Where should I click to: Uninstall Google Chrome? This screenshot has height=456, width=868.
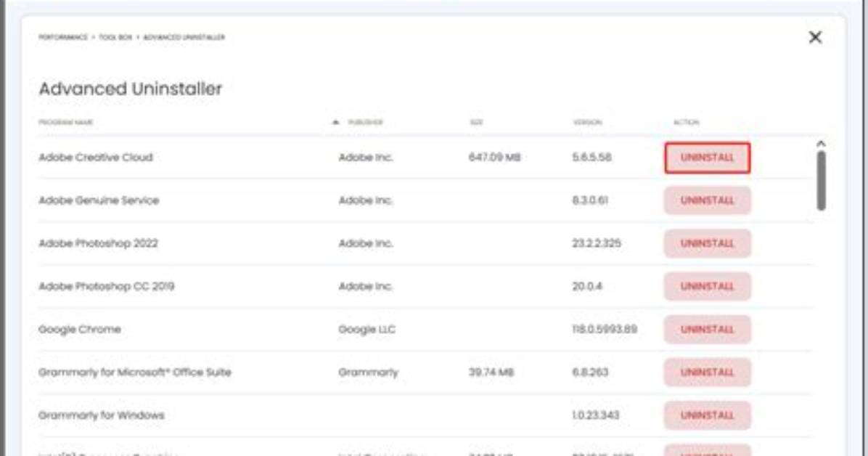[708, 329]
